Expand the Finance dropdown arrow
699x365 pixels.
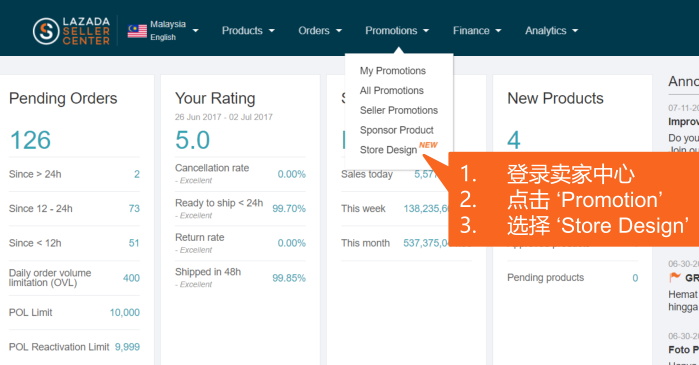(498, 31)
